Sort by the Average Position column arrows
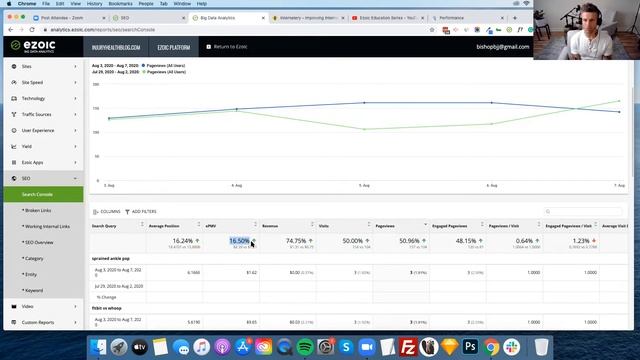Screen dimensions: 640x360 (x=199, y=224)
